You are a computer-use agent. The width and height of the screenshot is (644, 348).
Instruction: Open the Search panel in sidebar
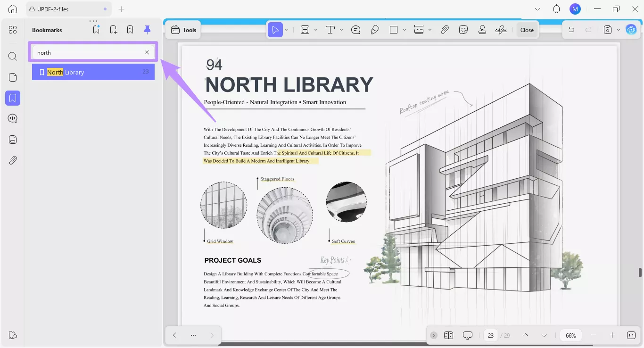pos(12,56)
